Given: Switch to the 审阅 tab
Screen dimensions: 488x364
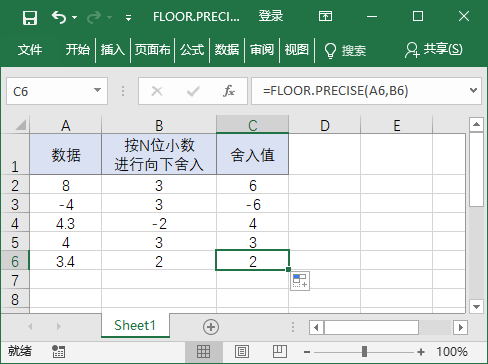Looking at the screenshot, I should [x=262, y=50].
